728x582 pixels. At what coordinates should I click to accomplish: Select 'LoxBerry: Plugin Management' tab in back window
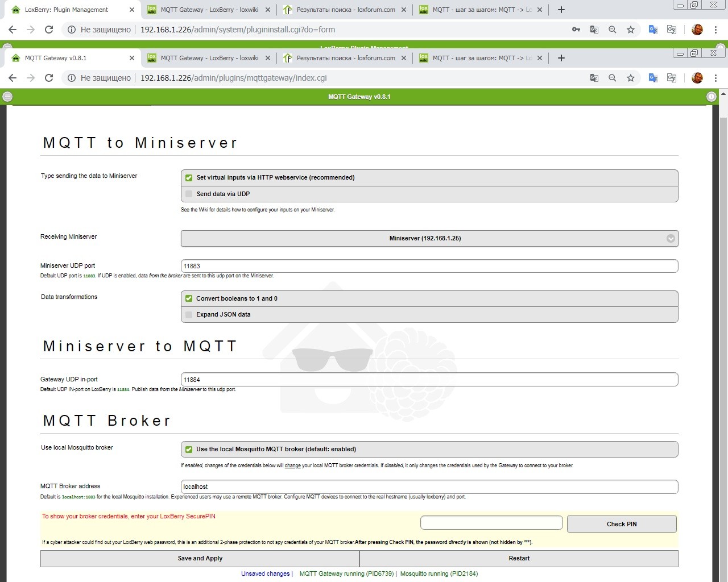click(x=73, y=10)
